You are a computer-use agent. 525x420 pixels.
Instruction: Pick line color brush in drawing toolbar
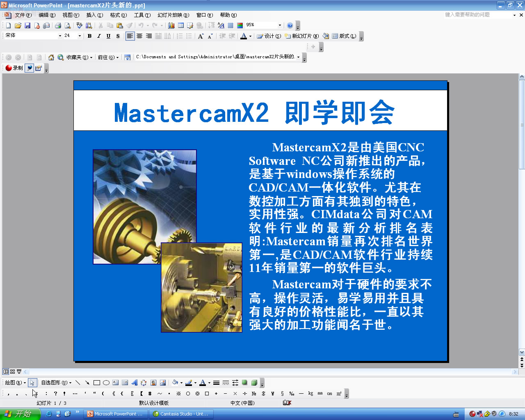click(x=189, y=383)
